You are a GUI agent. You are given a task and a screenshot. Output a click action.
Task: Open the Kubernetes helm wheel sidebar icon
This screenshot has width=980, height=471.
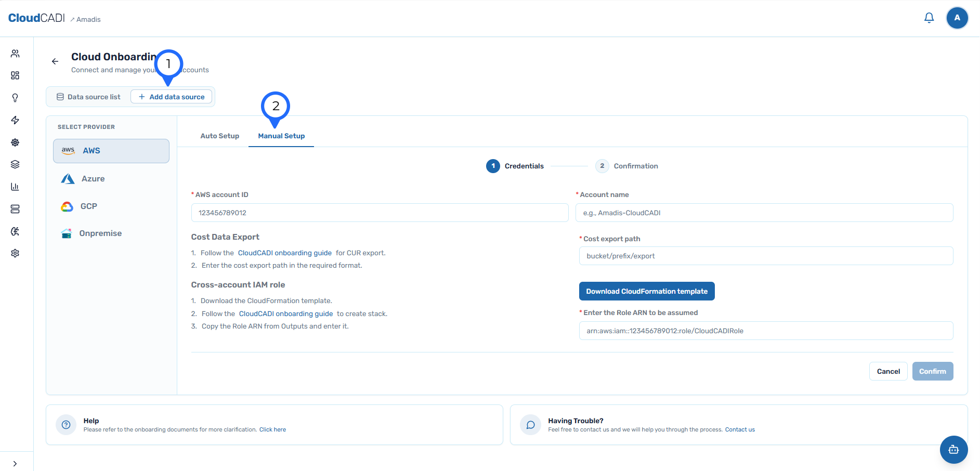pos(15,142)
